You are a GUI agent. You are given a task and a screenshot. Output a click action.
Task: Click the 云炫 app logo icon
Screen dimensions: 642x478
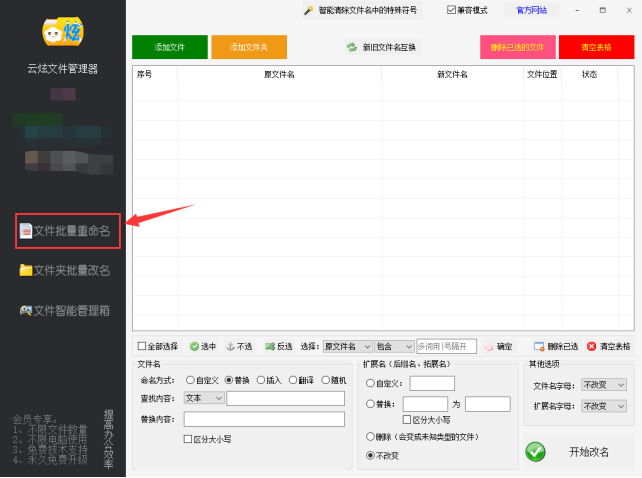pos(63,32)
